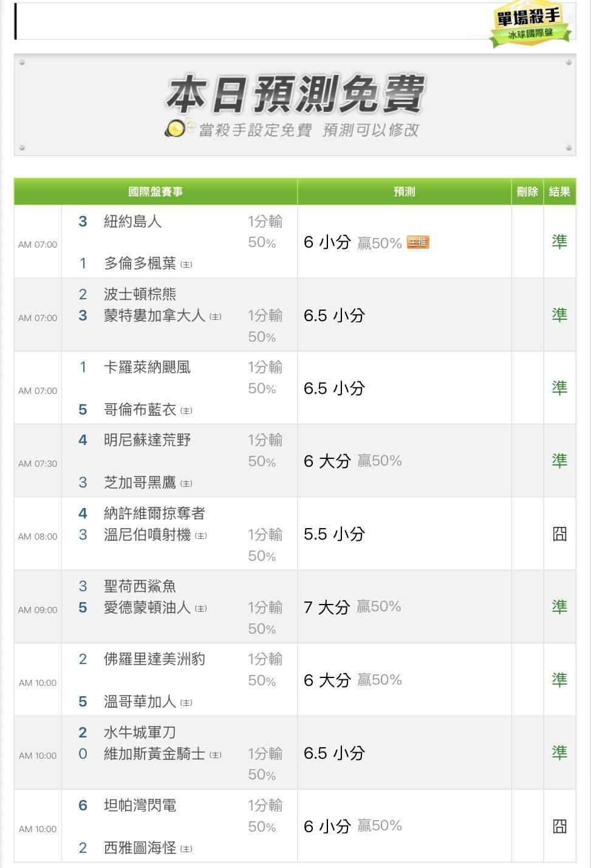
Task: Click the 準 result for 聖荷西鯊魚 game
Action: pos(559,607)
